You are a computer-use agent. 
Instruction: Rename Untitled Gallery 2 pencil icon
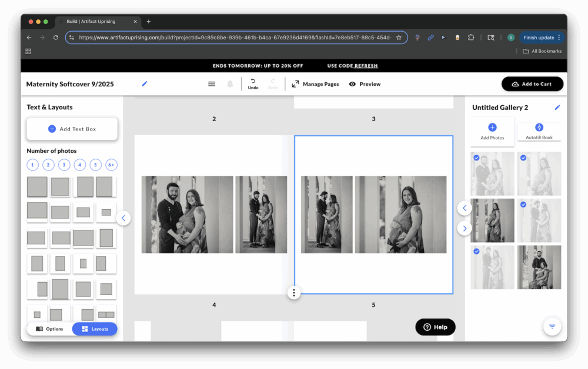[x=557, y=108]
